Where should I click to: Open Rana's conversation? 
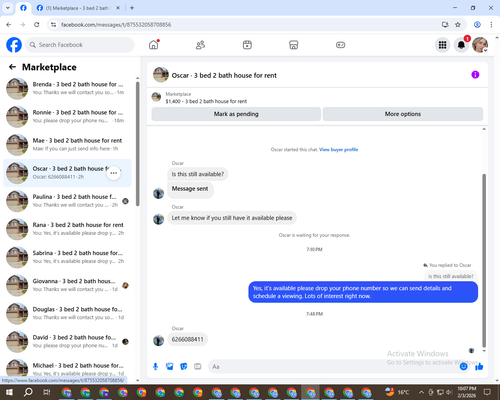click(x=67, y=229)
